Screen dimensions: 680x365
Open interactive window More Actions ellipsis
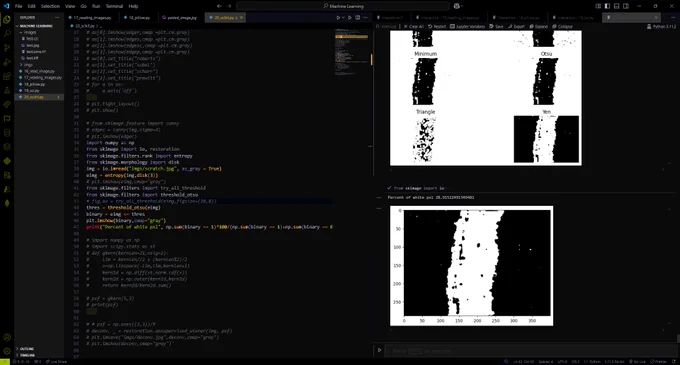click(x=673, y=18)
